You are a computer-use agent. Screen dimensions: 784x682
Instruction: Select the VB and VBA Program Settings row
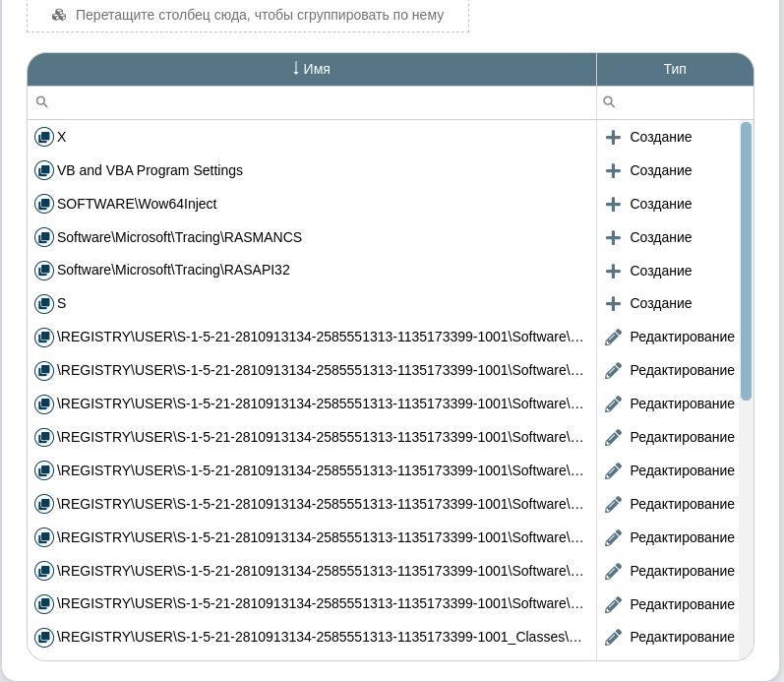150,170
